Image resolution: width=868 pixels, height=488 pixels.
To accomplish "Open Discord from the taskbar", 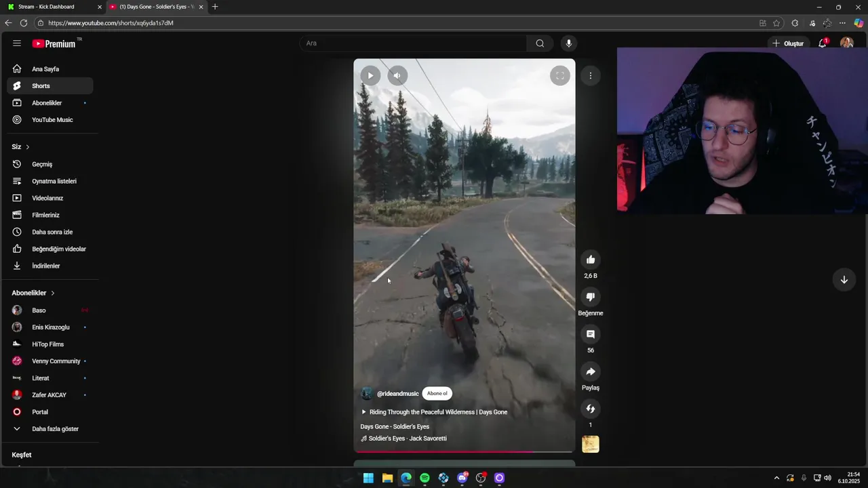I will coord(462,478).
